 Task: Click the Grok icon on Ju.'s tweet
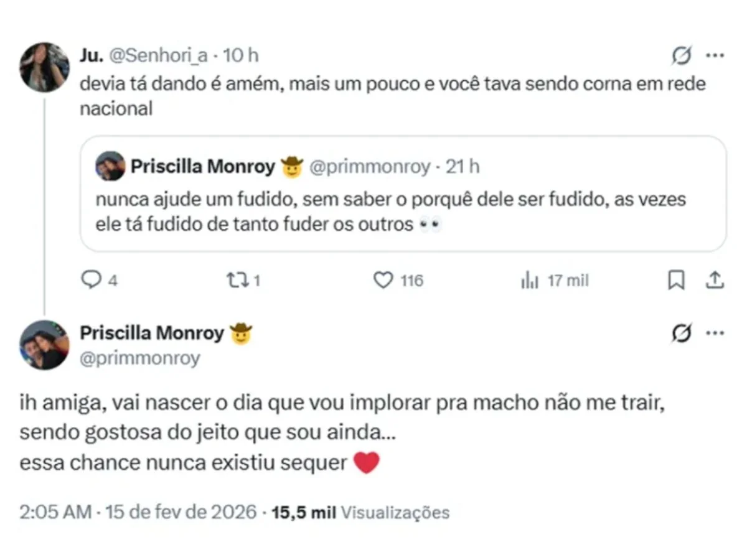pyautogui.click(x=682, y=56)
